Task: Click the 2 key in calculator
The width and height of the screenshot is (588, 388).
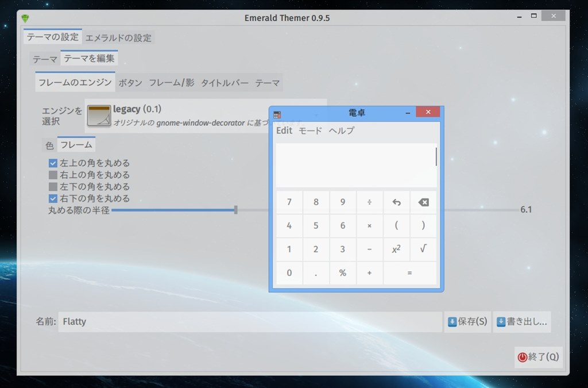Action: (x=316, y=249)
